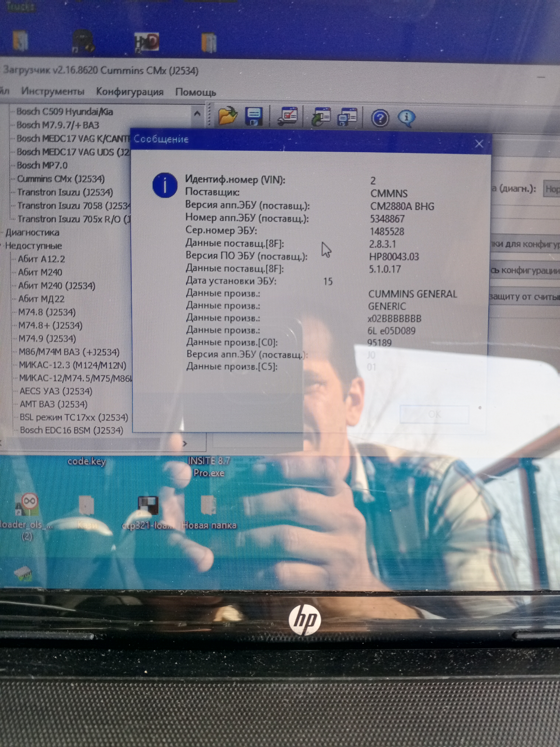Select Bosch MP7.0 tree entry
This screenshot has height=747, width=560.
coord(42,165)
